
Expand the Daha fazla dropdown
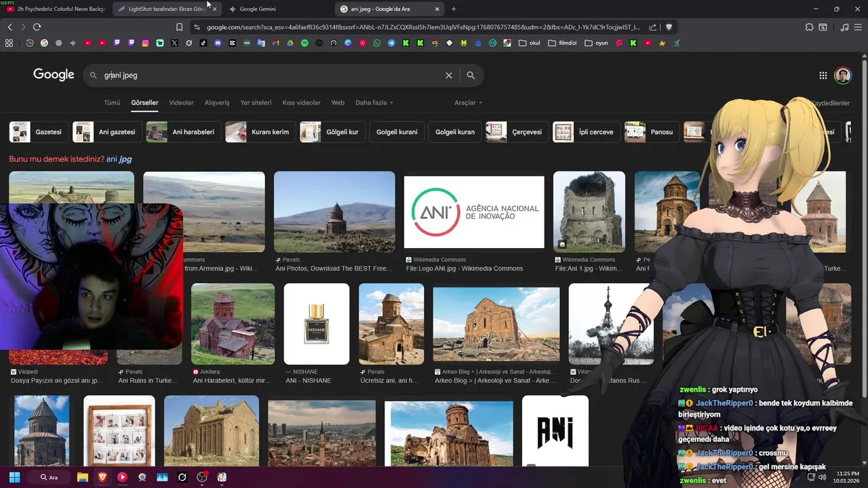pos(374,103)
